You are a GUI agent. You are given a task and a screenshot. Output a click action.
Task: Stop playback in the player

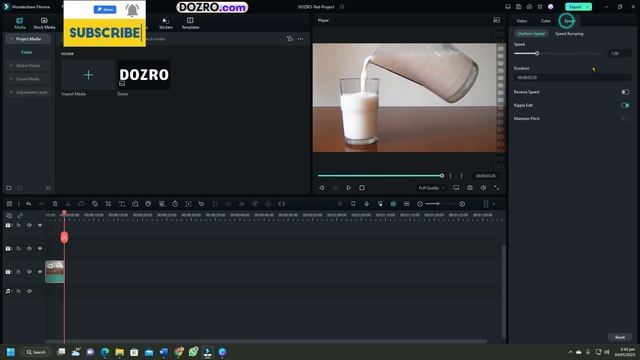click(362, 188)
